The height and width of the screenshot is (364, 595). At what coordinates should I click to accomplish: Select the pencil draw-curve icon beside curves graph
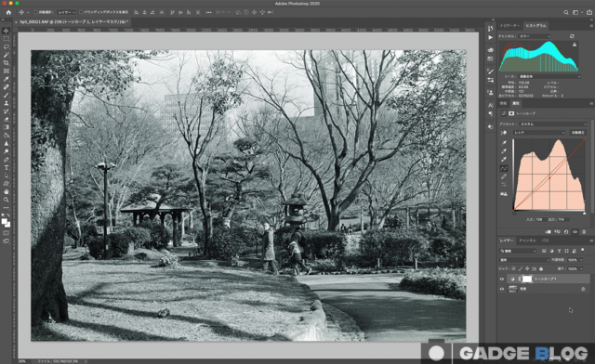(x=504, y=176)
